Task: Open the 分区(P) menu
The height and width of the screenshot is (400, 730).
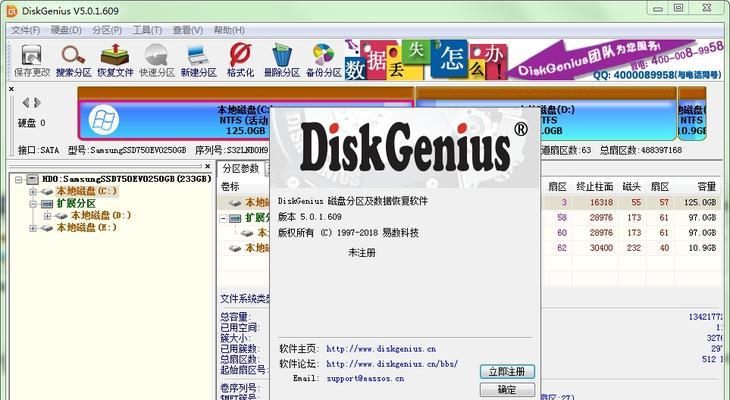Action: [x=107, y=30]
